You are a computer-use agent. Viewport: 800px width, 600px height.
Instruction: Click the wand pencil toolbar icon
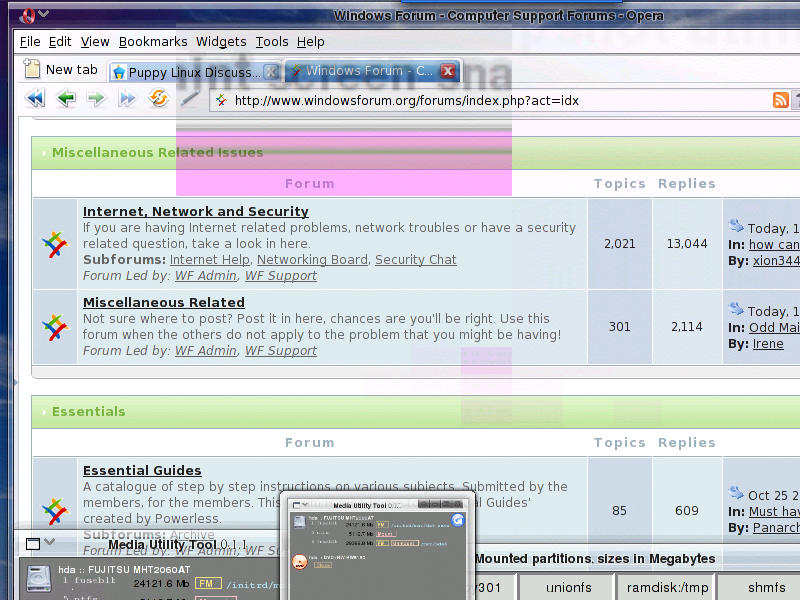pos(189,98)
